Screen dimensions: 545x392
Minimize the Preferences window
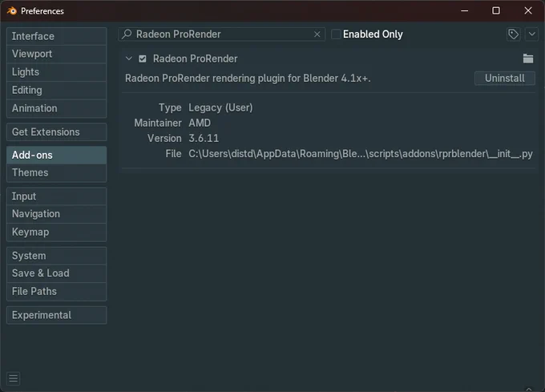(x=464, y=10)
